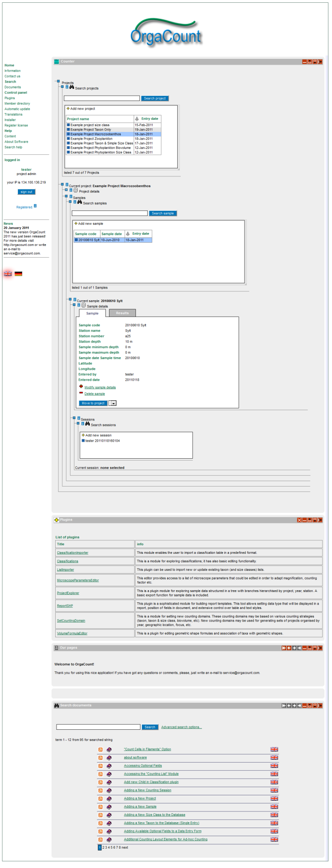Click the plus icon for Add new sample
Screen dimensions: 332x868
(76, 223)
